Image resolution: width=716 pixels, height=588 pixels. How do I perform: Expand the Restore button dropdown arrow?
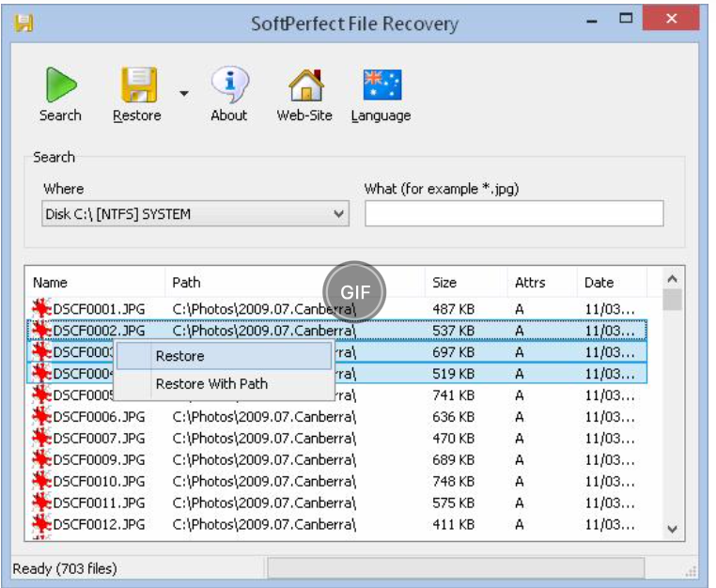(184, 93)
